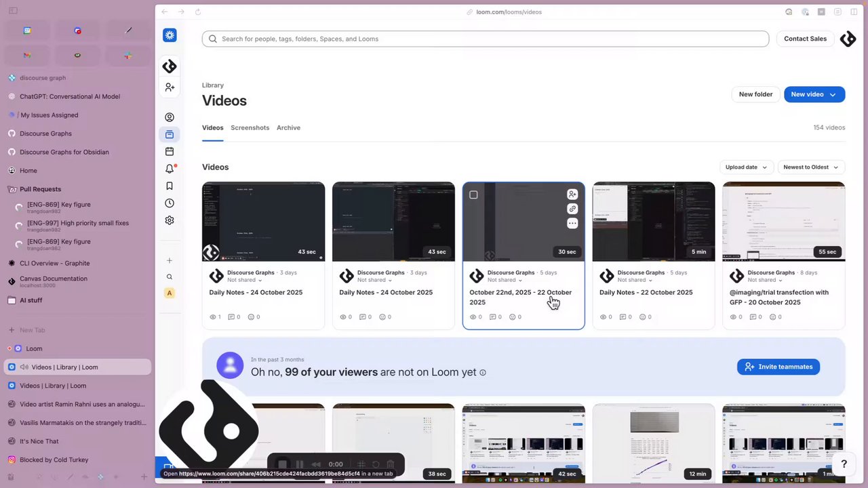Screen dimensions: 868x488
Task: Open the profile icon in Loom sidebar
Action: (170, 117)
